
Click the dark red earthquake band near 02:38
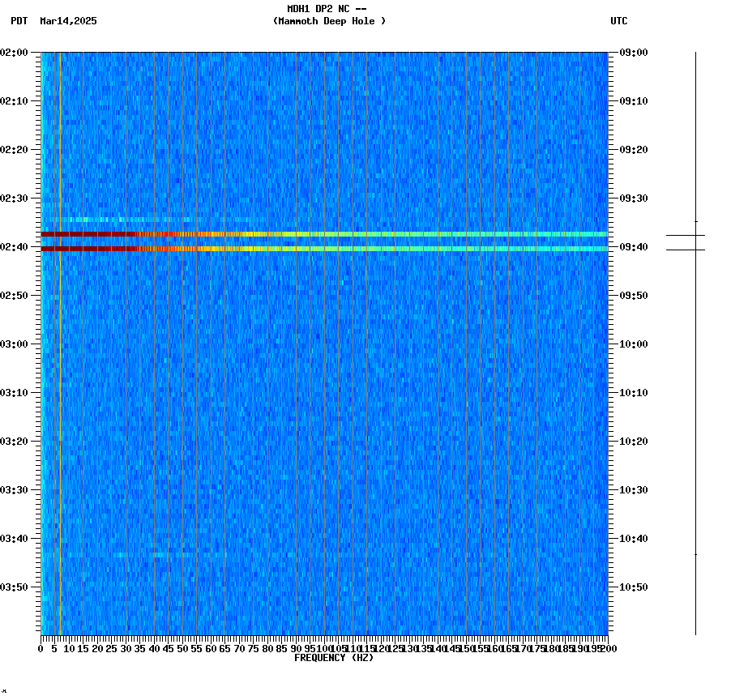(x=324, y=234)
